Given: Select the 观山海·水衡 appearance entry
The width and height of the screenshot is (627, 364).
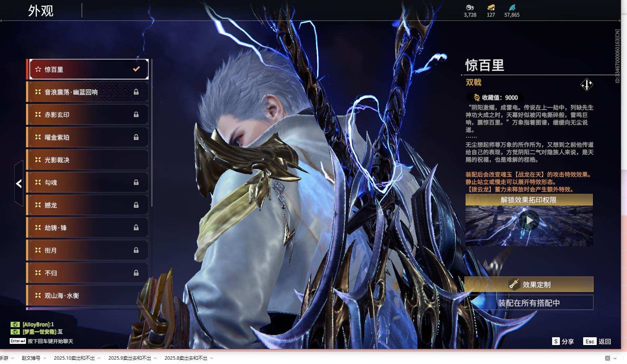Looking at the screenshot, I should click(x=88, y=295).
